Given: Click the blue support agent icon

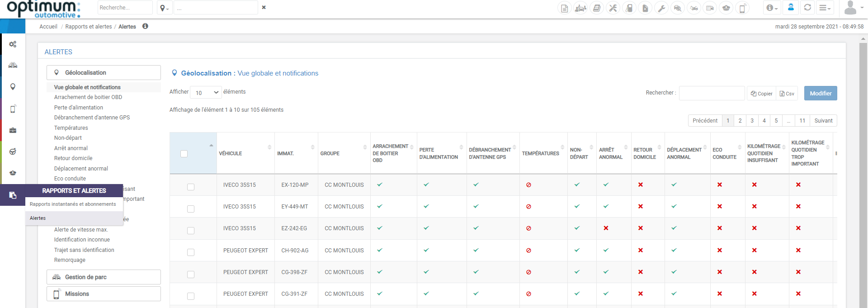Looking at the screenshot, I should pos(791,8).
